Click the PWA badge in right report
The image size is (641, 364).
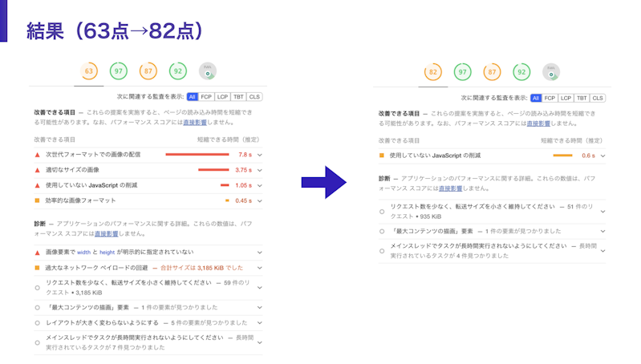551,71
